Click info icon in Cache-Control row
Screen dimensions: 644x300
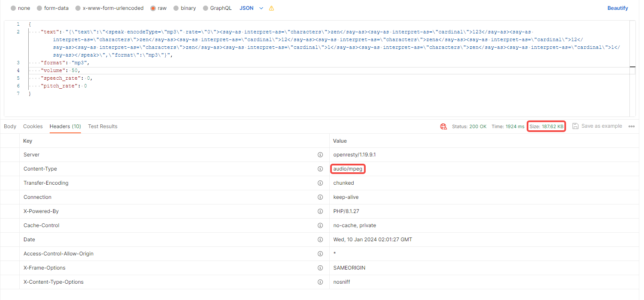click(x=320, y=225)
